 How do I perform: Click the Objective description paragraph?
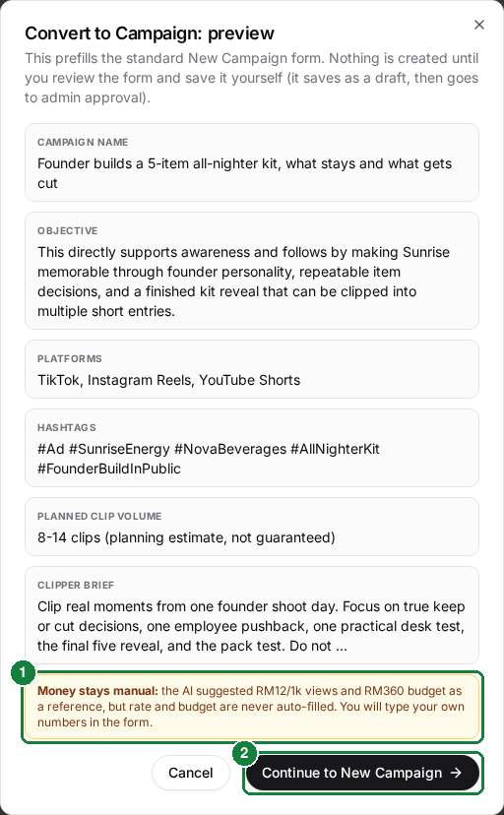click(243, 282)
